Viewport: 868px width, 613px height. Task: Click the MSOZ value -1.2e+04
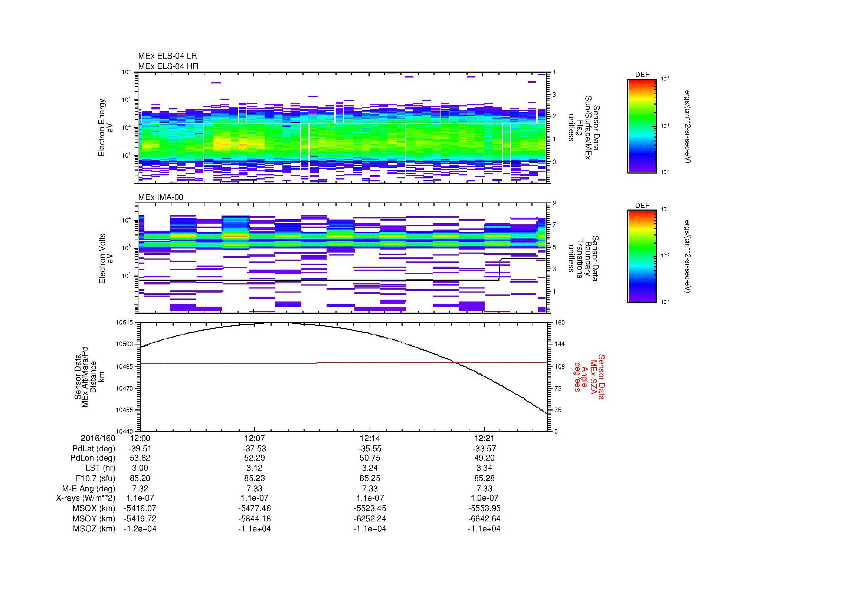tap(140, 529)
